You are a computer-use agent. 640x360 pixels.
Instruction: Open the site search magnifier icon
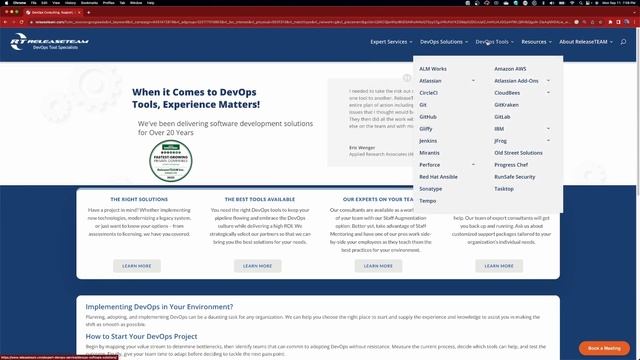pyautogui.click(x=623, y=42)
